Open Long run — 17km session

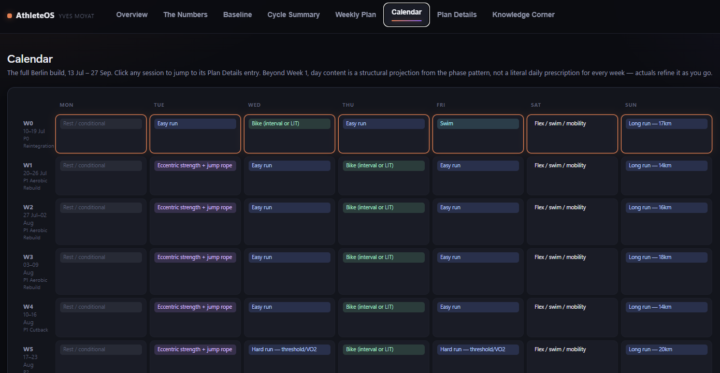[666, 124]
